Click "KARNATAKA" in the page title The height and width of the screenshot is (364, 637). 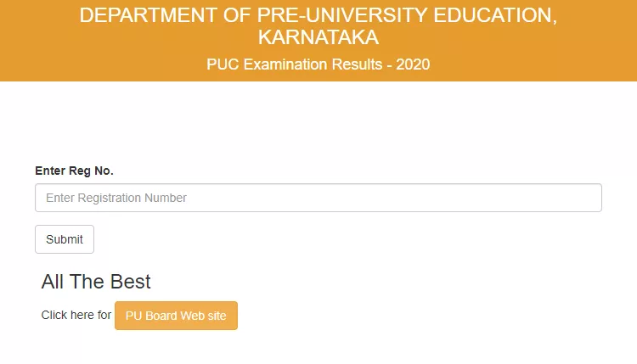pyautogui.click(x=318, y=38)
